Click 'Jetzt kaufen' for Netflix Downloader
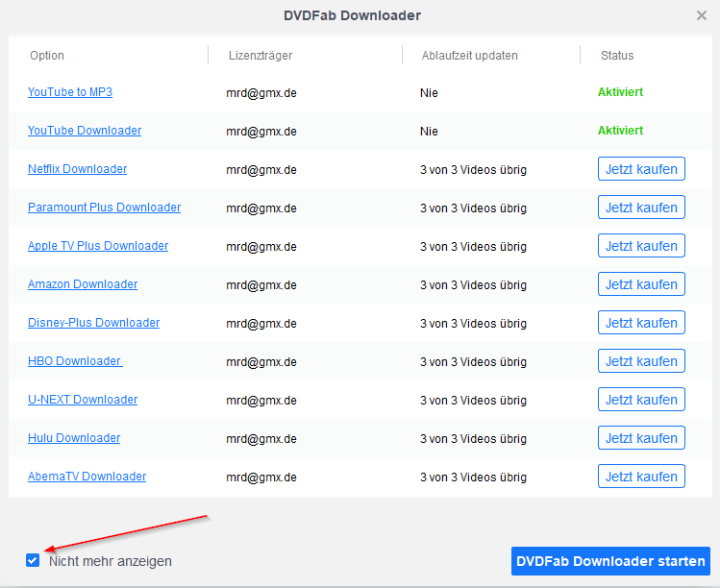 click(641, 169)
